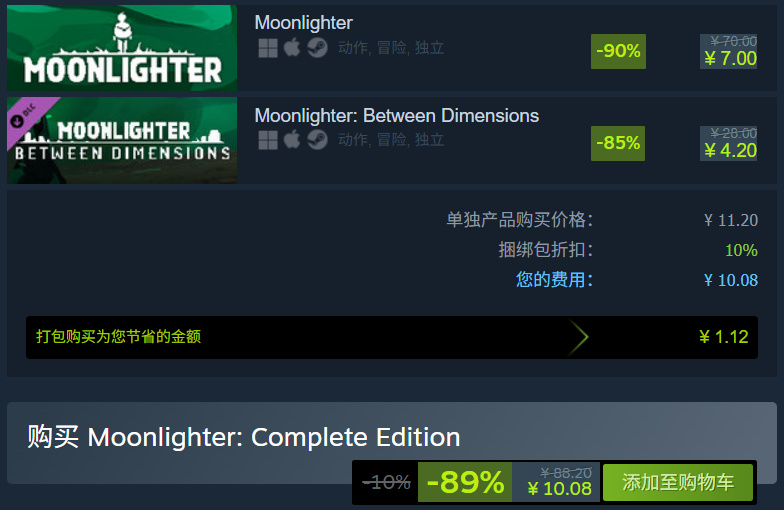The height and width of the screenshot is (510, 784).
Task: Open Moonlighter: Between Dimensions title link
Action: 396,116
